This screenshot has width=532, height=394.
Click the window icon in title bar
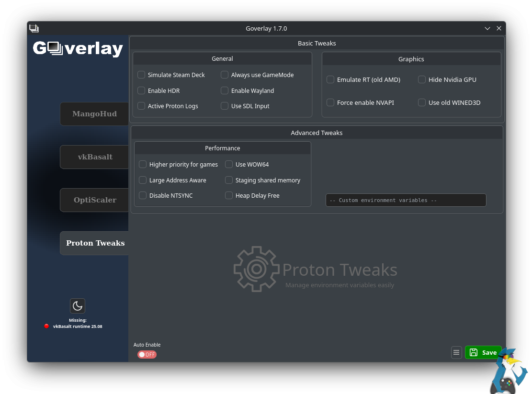click(x=34, y=29)
